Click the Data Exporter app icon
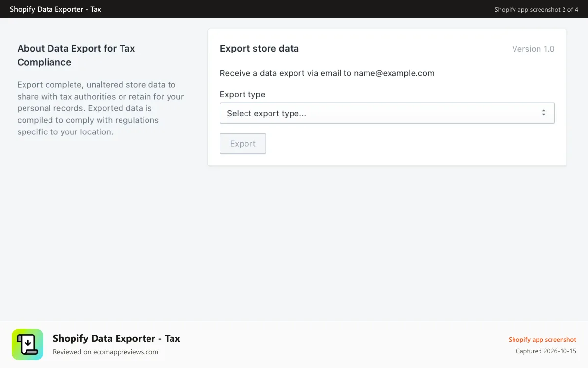This screenshot has height=368, width=588. [x=27, y=344]
